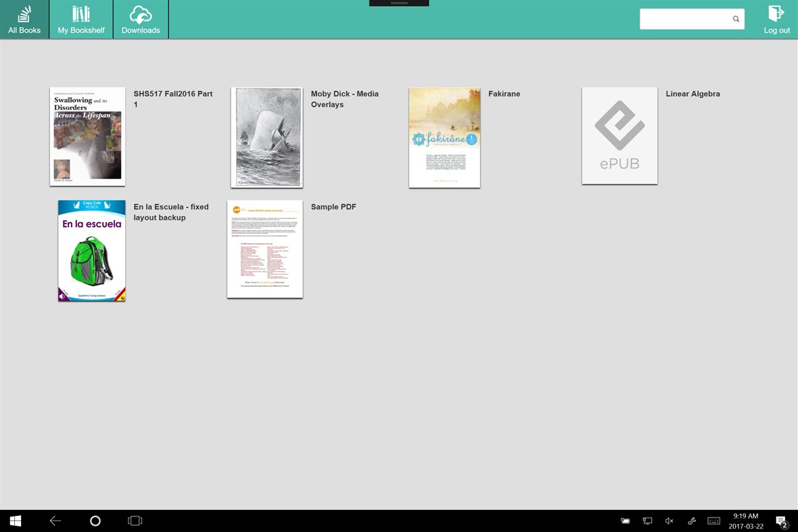Mute status: click the muted speaker tray icon
The height and width of the screenshot is (532, 798).
point(669,521)
